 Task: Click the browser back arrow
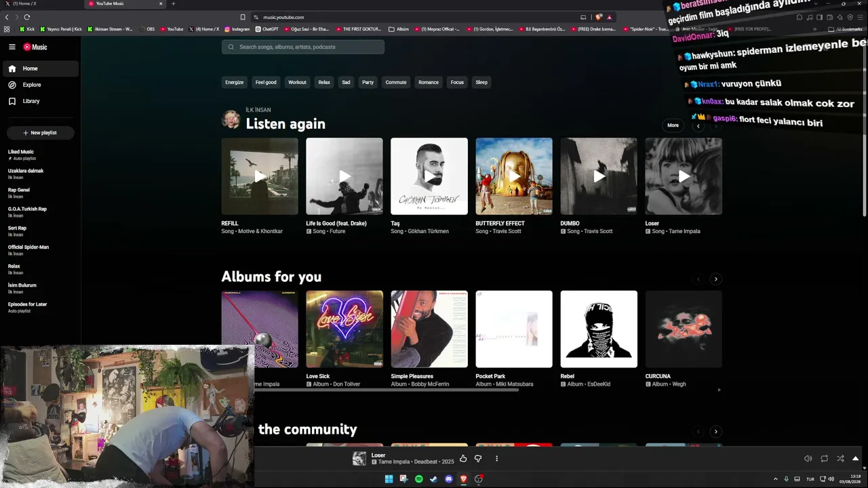(7, 17)
